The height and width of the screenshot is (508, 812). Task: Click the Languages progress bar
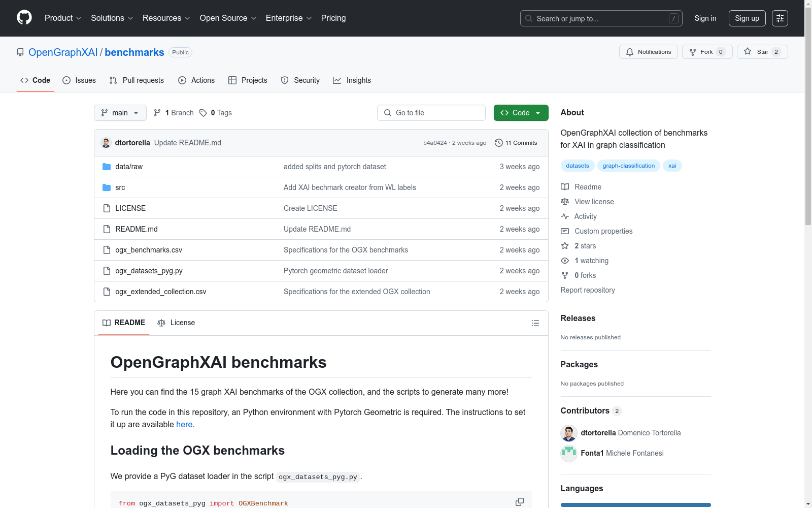coord(636,505)
